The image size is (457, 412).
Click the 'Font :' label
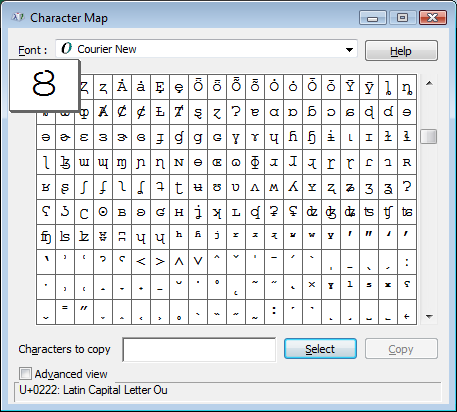(33, 50)
